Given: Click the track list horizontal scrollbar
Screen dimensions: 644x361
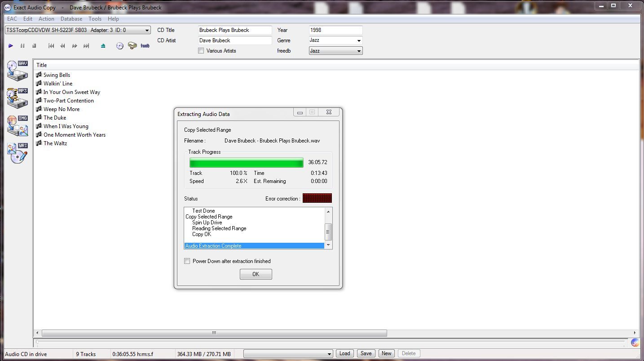Looking at the screenshot, I should point(214,333).
